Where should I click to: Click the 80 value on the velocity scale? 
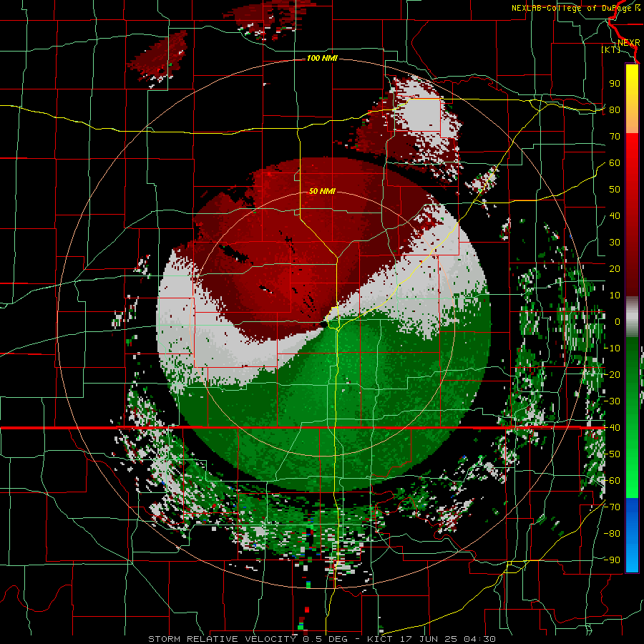615,110
